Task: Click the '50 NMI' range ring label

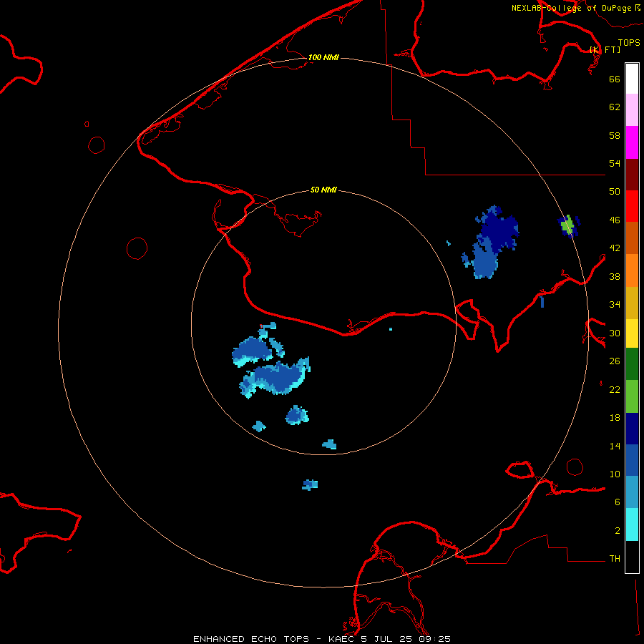Action: (323, 190)
